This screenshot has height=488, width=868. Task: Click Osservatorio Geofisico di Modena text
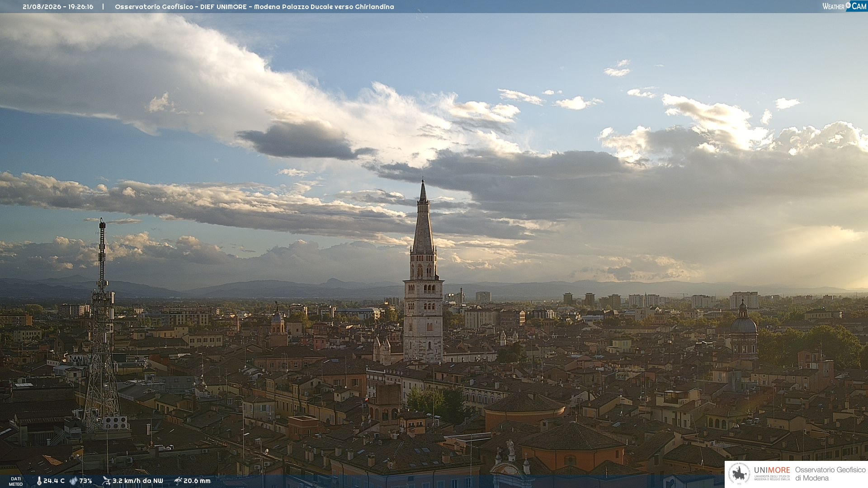(830, 474)
